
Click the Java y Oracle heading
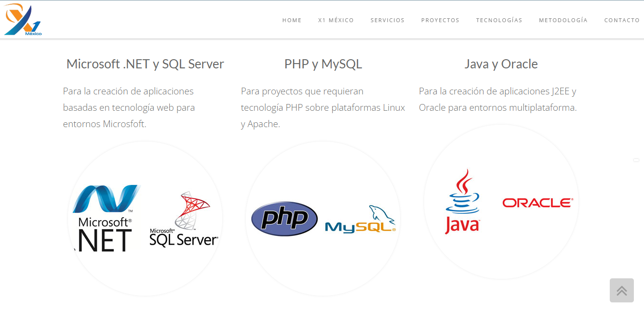pyautogui.click(x=501, y=64)
